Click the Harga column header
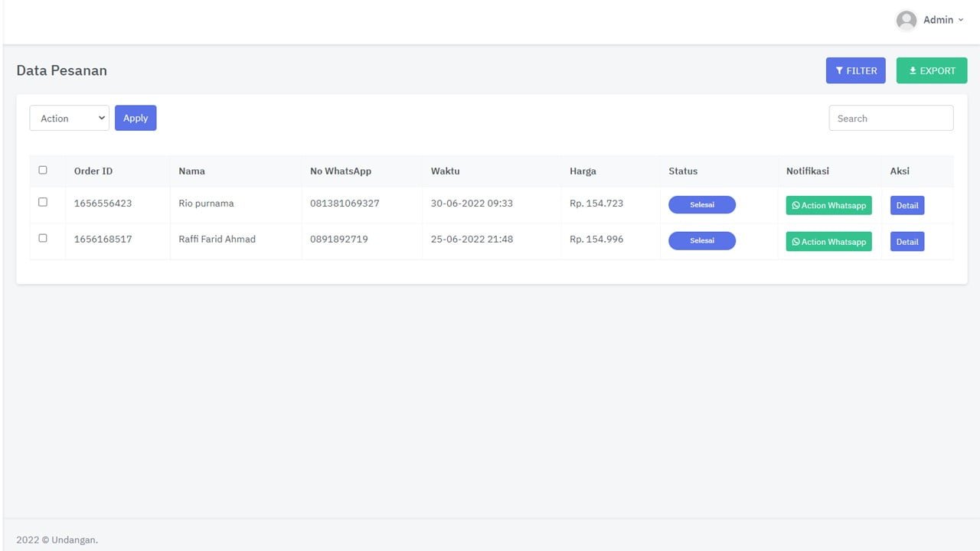 click(583, 171)
